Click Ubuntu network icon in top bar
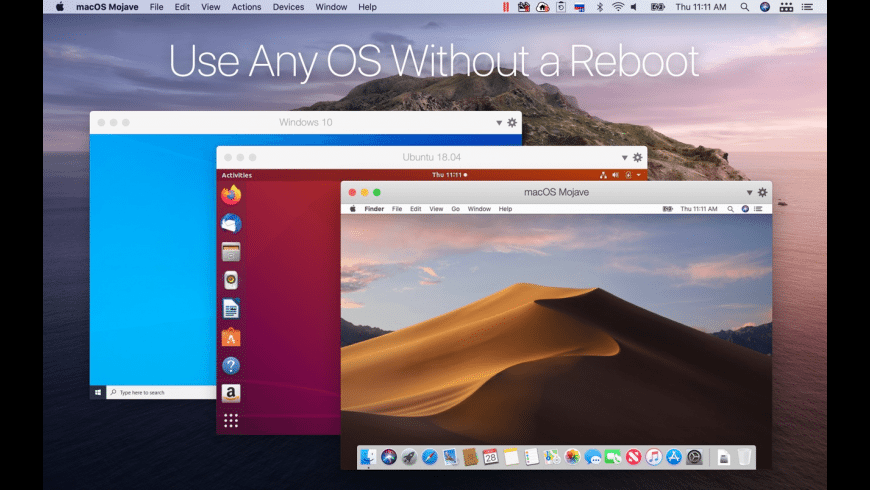The image size is (870, 490). (603, 175)
